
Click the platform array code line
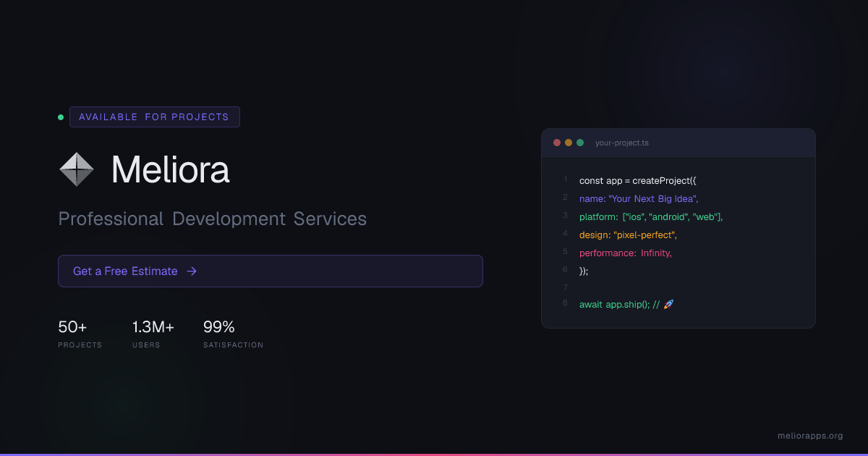pyautogui.click(x=651, y=216)
